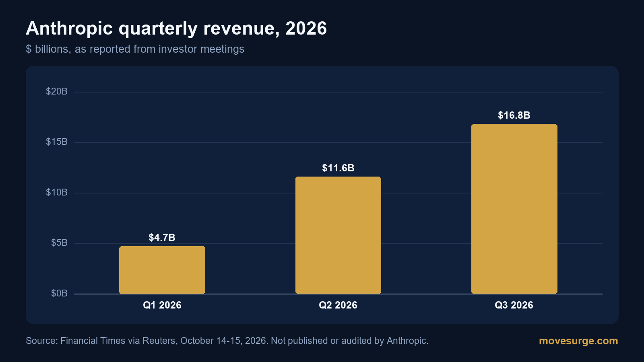The width and height of the screenshot is (644, 362).
Task: Click the chart title 'Anthropic quarterly revenue, 2026'
Action: pyautogui.click(x=176, y=29)
